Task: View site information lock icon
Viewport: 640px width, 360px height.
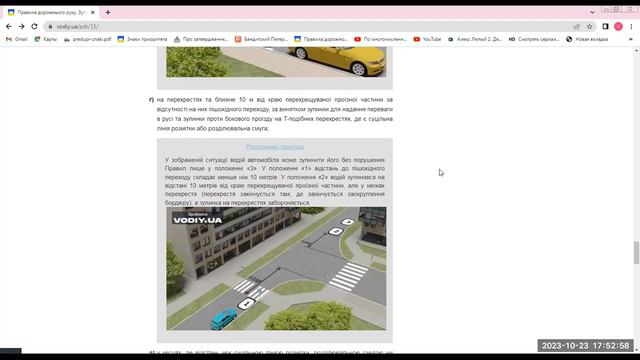Action: [50, 27]
